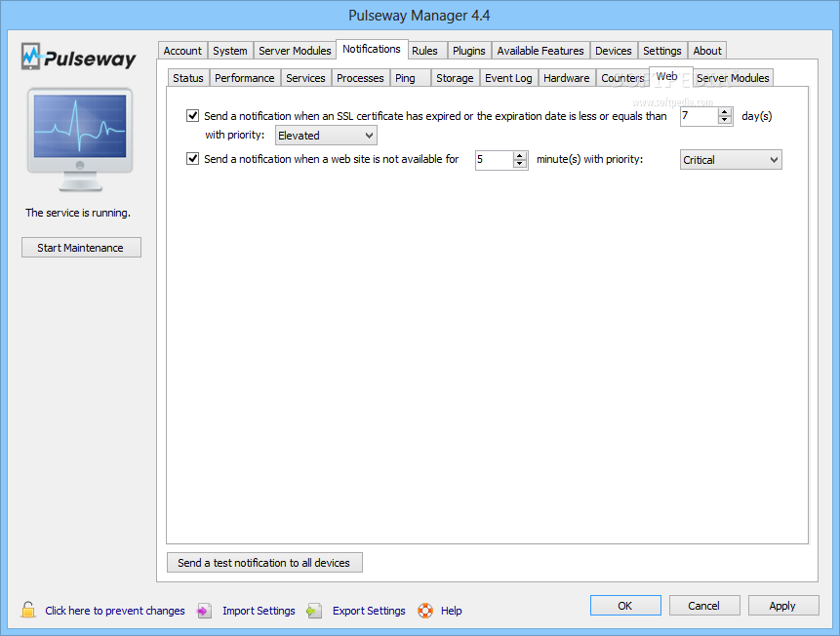
Task: Select the Notifications tab
Action: coord(372,49)
